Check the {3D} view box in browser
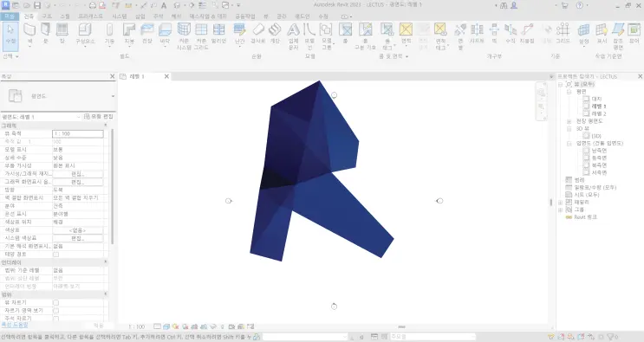This screenshot has width=644, height=342. (x=586, y=136)
